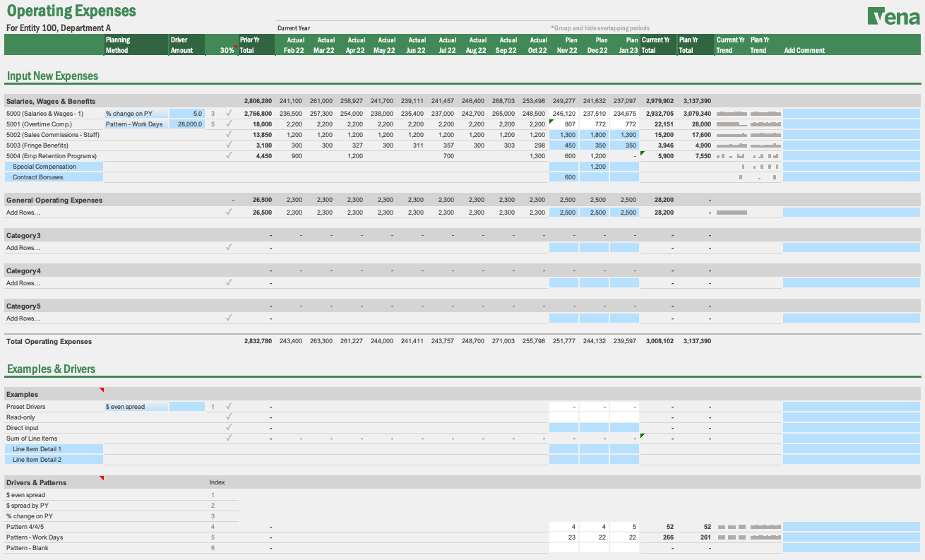Open the '$ even spread' dropdown in Preset Drivers

pos(136,406)
